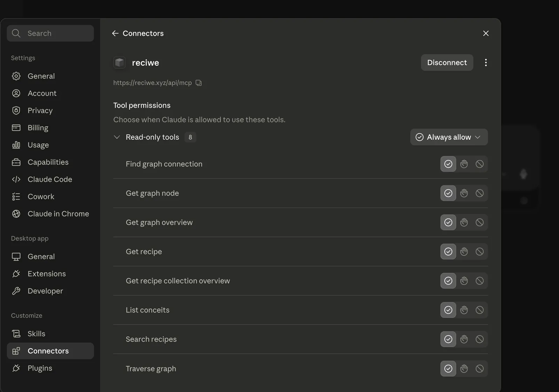Go to Account settings
This screenshot has height=392, width=559.
pos(50,93)
